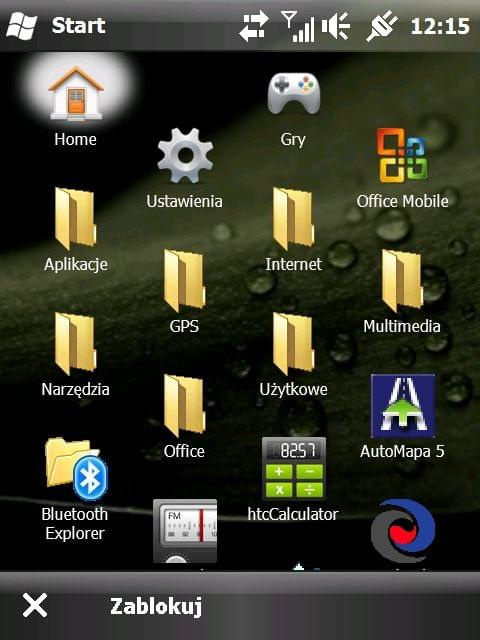Tap the Zablokuj lock button

click(156, 607)
